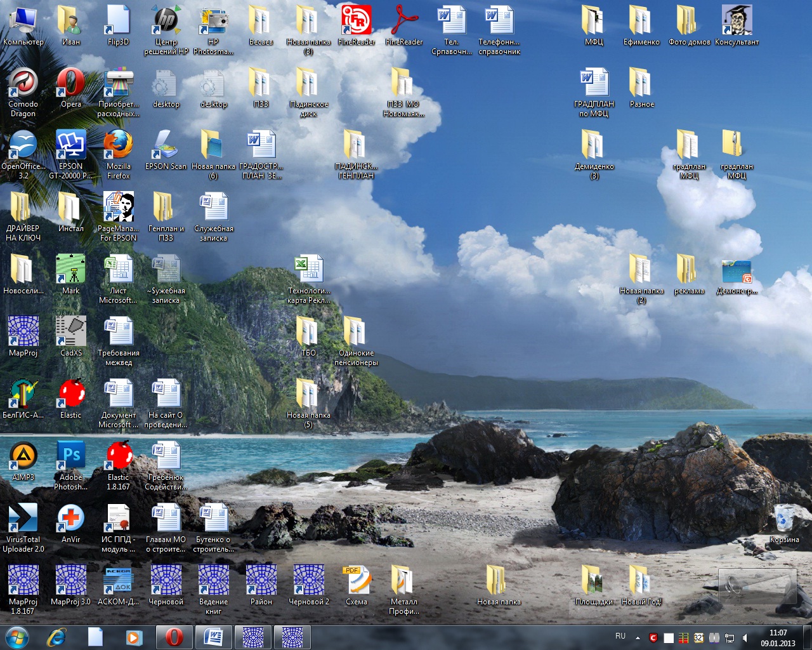Select the EPSON Scan shortcut

tap(166, 146)
